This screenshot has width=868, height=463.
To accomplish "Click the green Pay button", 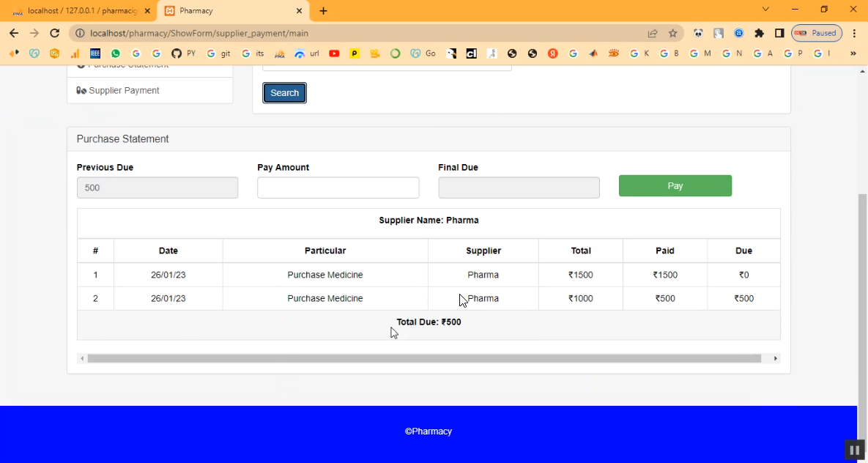I will (x=675, y=186).
